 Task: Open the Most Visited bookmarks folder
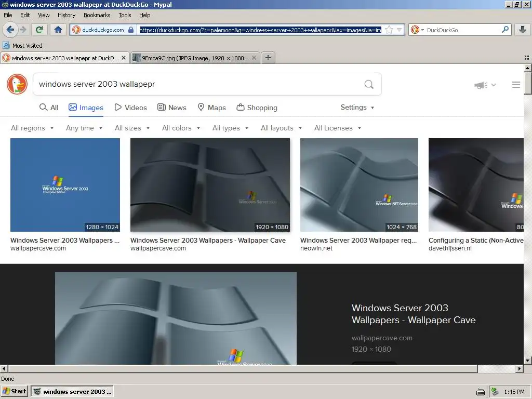22,46
